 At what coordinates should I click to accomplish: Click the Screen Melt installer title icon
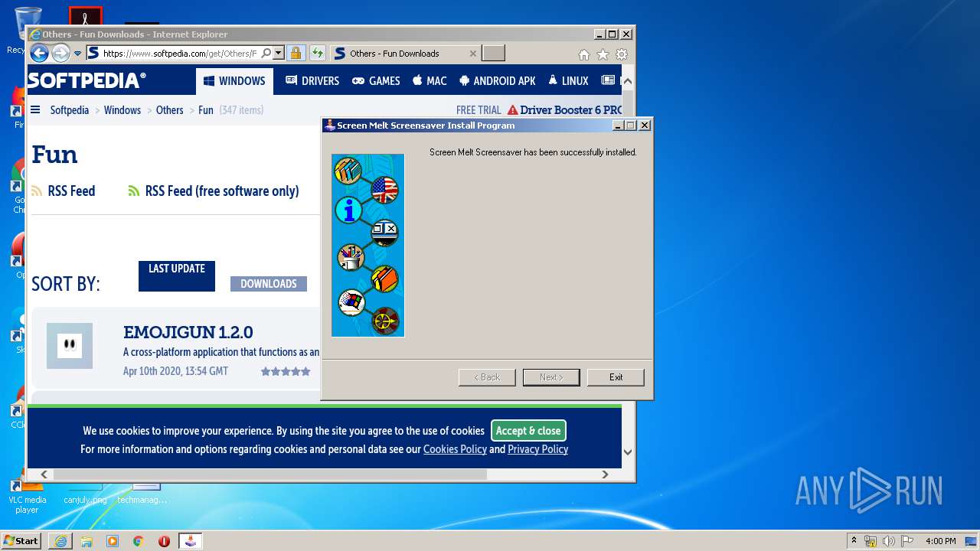point(329,126)
